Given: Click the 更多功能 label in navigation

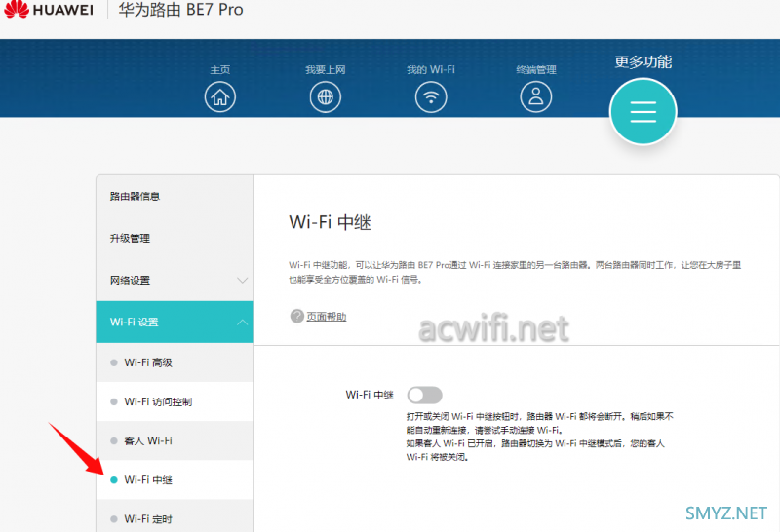Looking at the screenshot, I should [643, 61].
